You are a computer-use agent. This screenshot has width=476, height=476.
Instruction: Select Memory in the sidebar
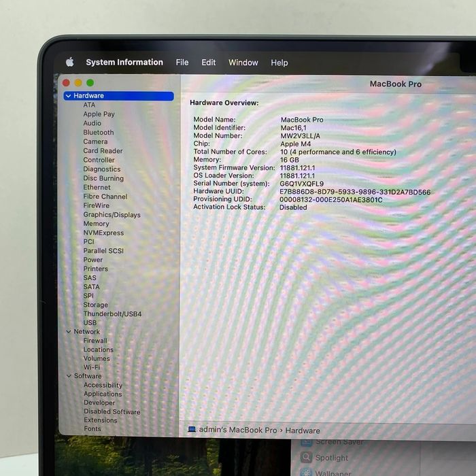[x=96, y=224]
